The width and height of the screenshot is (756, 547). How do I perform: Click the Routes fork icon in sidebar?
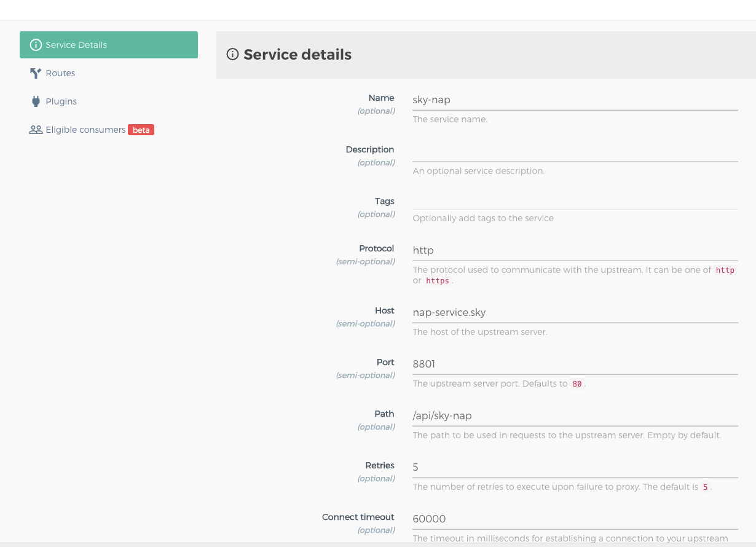pyautogui.click(x=36, y=73)
